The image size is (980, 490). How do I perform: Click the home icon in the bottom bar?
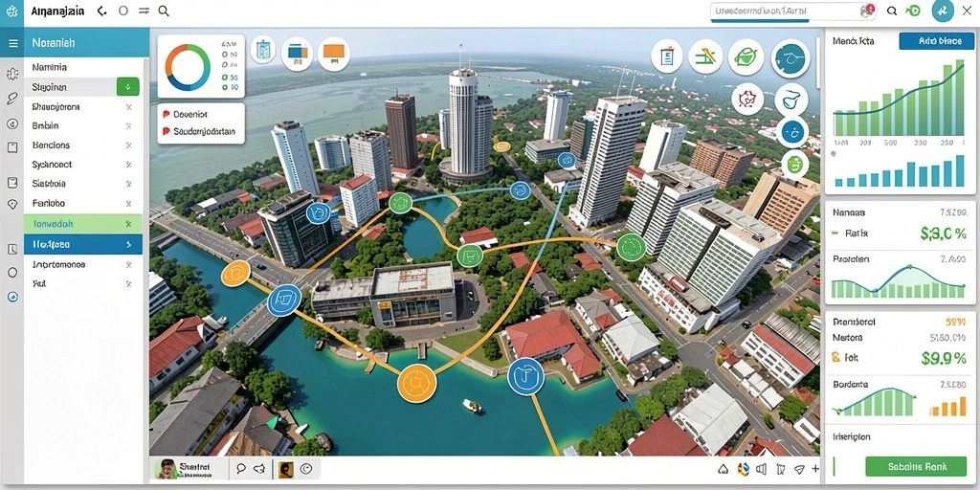tap(724, 469)
